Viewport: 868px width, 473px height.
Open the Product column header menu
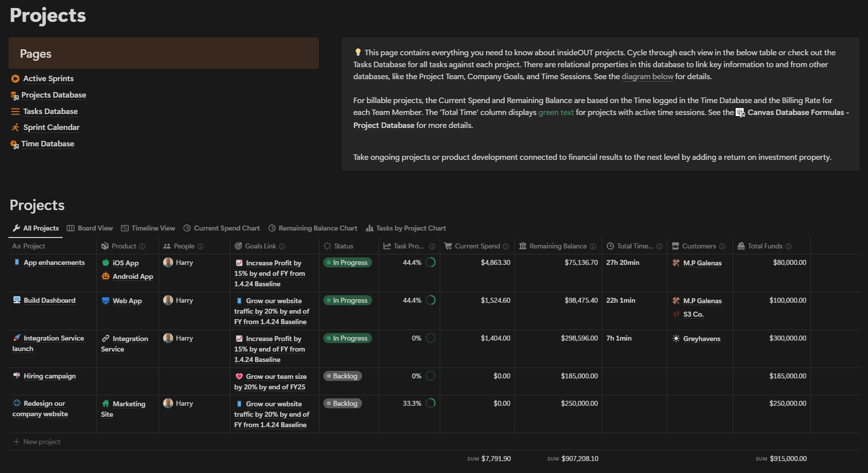coord(127,246)
